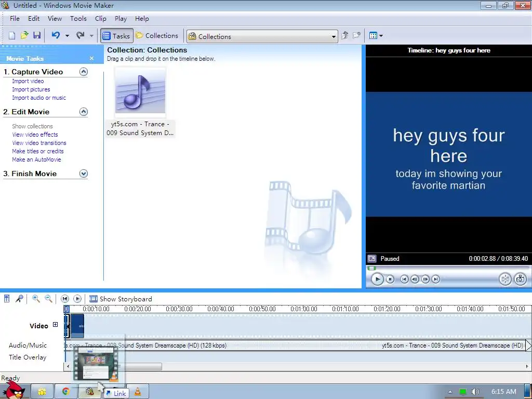Open the Redo history dropdown arrow
This screenshot has width=532, height=399.
coord(91,36)
